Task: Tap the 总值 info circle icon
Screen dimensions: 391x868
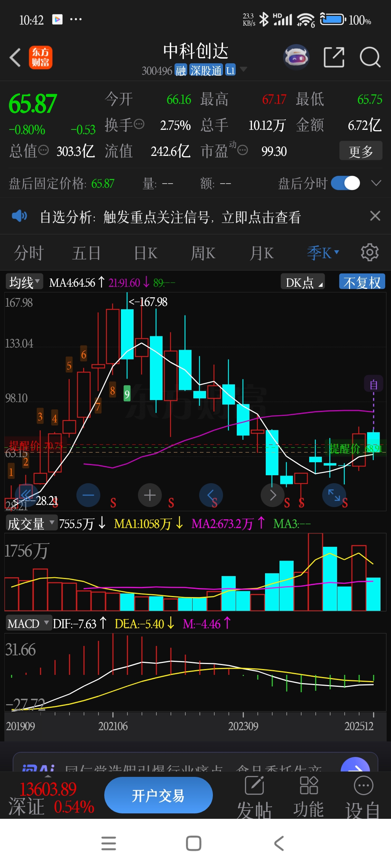Action: pos(43,150)
